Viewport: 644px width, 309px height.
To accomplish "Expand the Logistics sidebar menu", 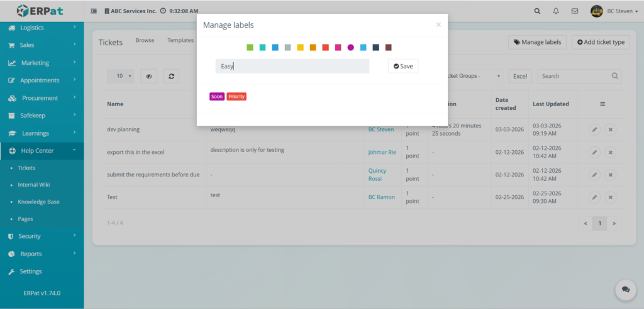I will point(42,28).
